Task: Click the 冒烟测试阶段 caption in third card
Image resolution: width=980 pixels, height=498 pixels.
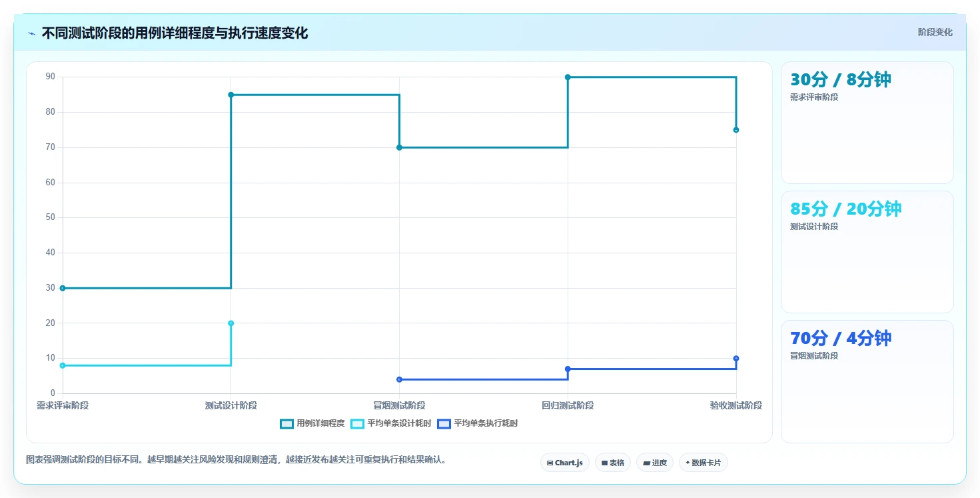Action: coord(814,356)
